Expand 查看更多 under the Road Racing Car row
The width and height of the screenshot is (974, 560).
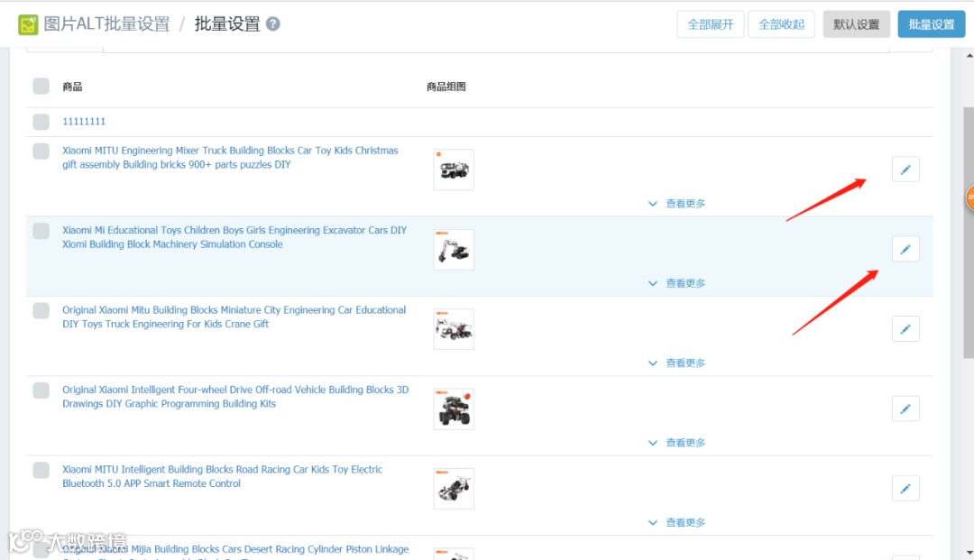tap(677, 523)
